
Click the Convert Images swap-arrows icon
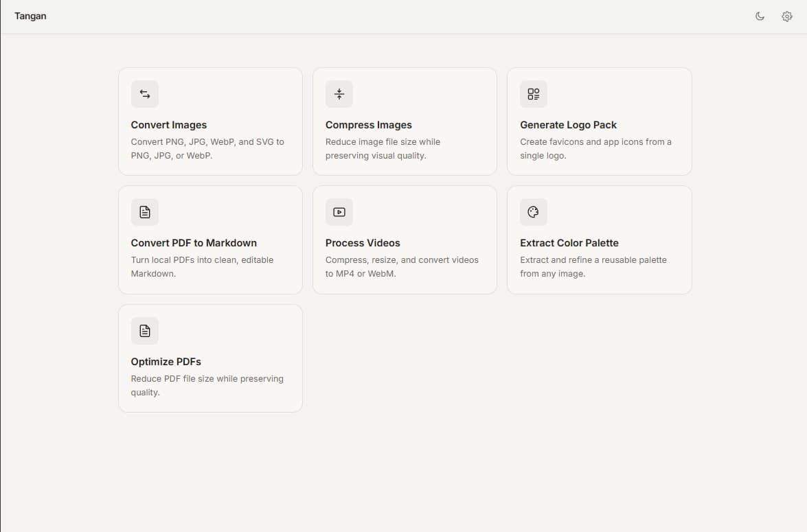[x=145, y=94]
